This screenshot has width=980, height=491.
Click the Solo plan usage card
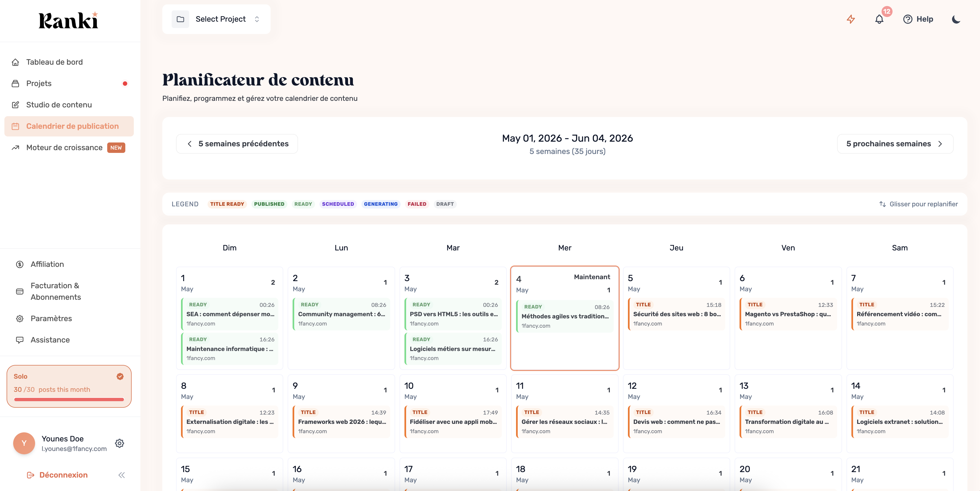(x=69, y=387)
